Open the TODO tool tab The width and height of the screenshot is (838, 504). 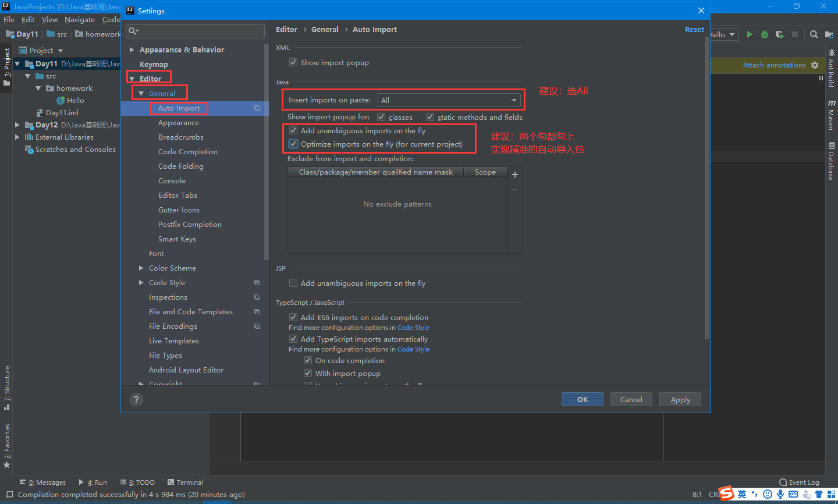[138, 482]
